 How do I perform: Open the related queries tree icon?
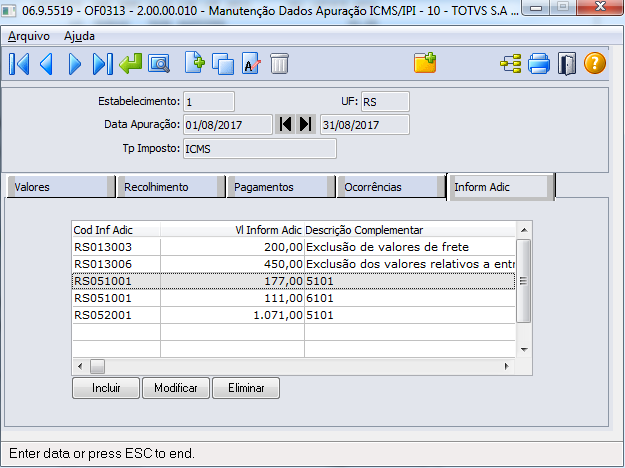coord(511,64)
